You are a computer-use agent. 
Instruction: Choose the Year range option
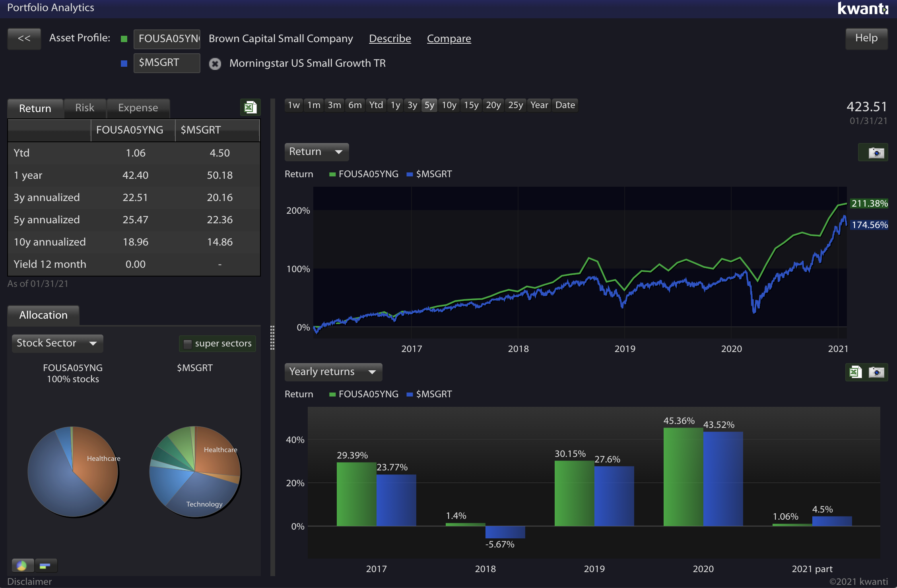(539, 105)
